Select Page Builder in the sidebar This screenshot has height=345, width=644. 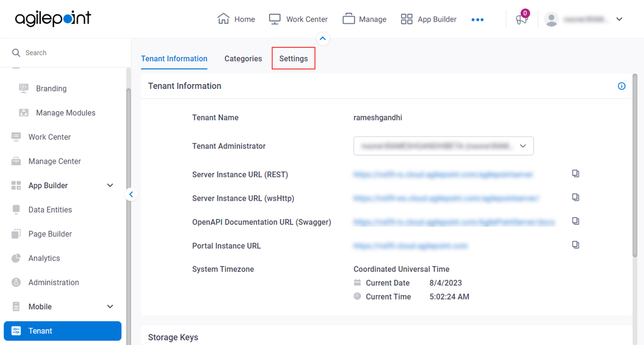(x=50, y=234)
